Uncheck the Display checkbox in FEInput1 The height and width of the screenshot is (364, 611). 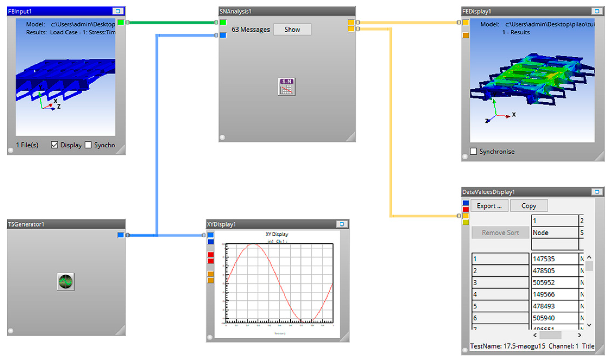[x=55, y=145]
